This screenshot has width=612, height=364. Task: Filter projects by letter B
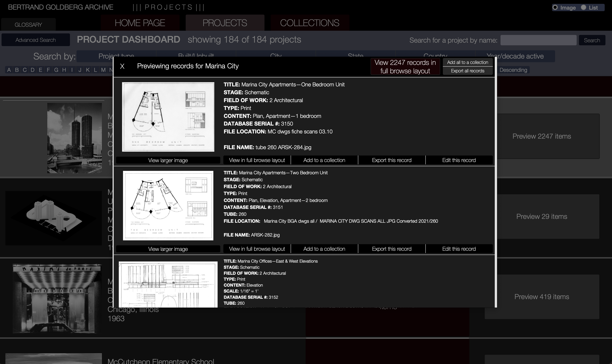tap(17, 70)
